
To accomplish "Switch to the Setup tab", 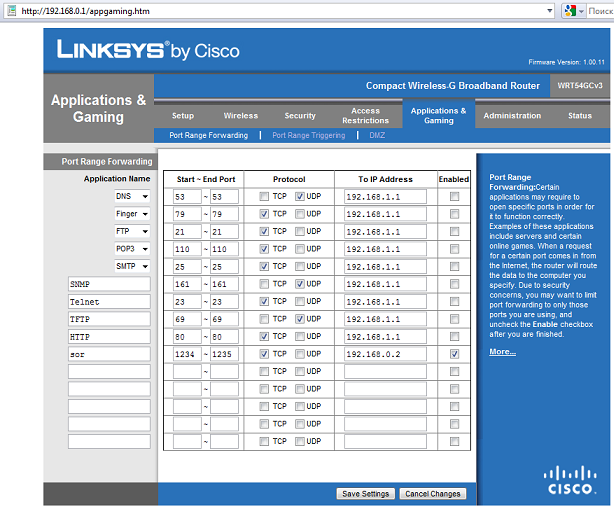I will pos(183,116).
